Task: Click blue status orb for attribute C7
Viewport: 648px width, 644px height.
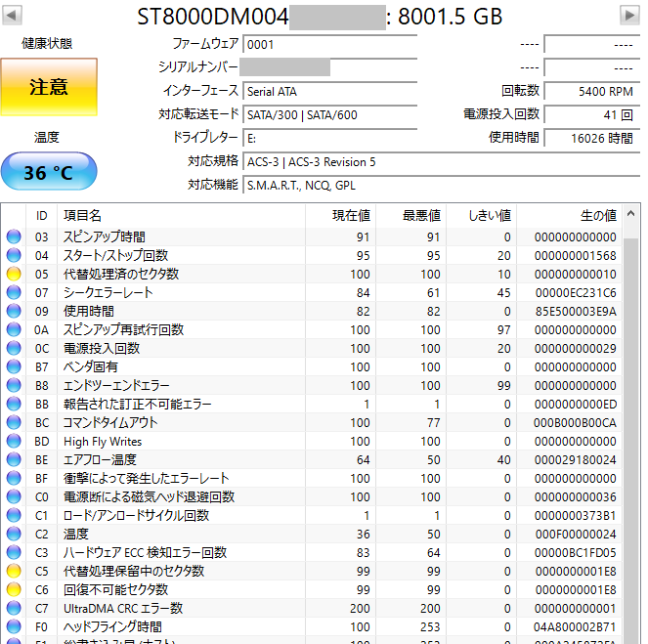Action: [14, 608]
